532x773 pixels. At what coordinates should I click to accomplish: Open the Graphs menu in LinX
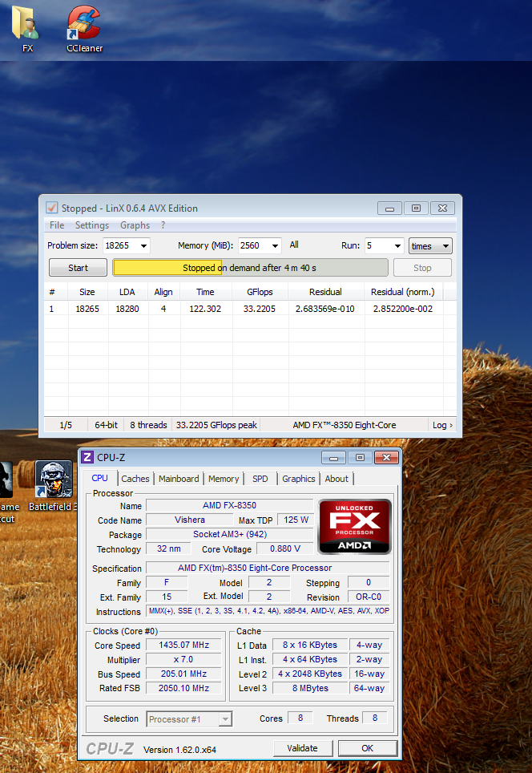coord(135,225)
